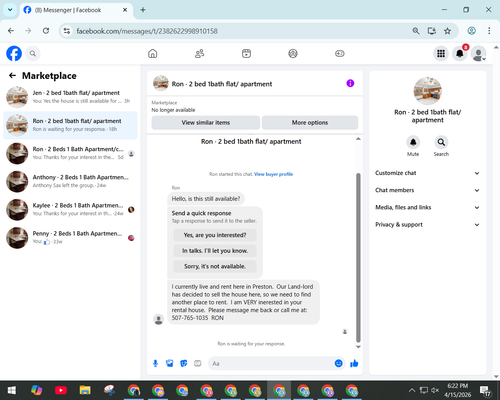Screen dimensions: 500x400
Task: Open File Explorer from the taskbar
Action: (x=85, y=390)
